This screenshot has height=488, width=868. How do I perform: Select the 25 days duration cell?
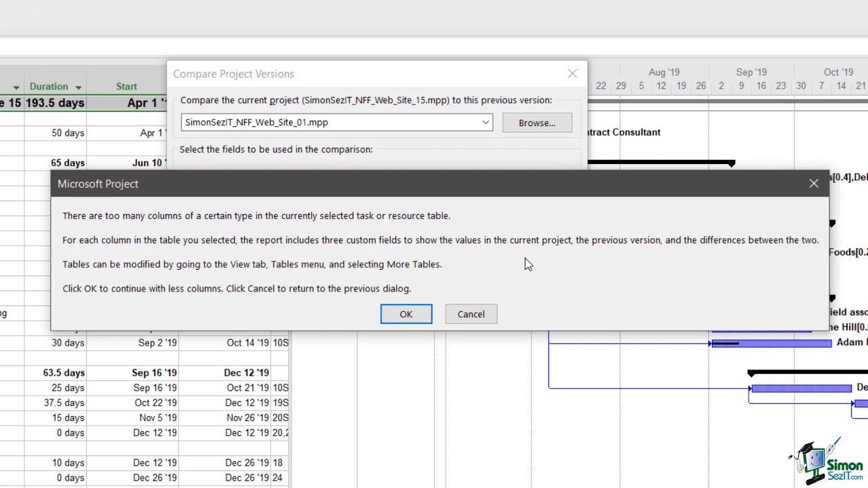point(56,388)
